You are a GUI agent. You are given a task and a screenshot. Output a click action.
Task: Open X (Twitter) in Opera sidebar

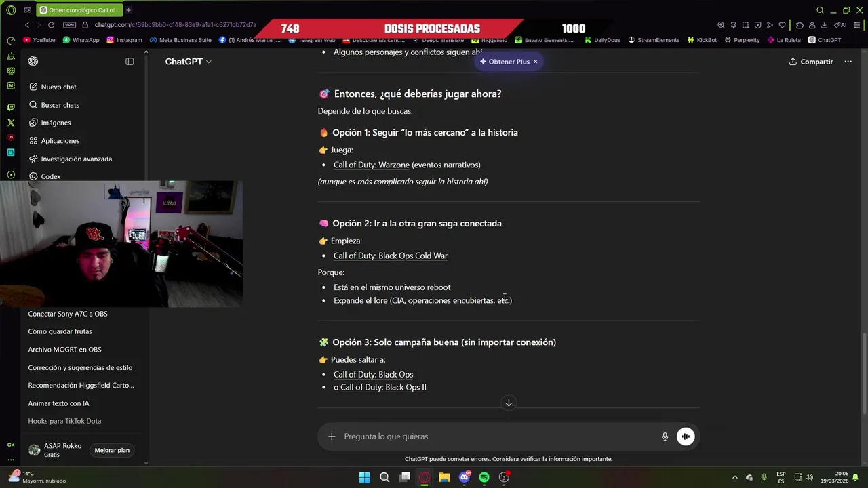click(x=11, y=123)
